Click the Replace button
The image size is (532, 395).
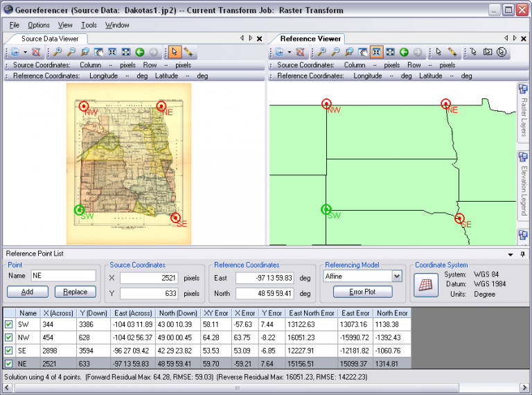point(76,292)
